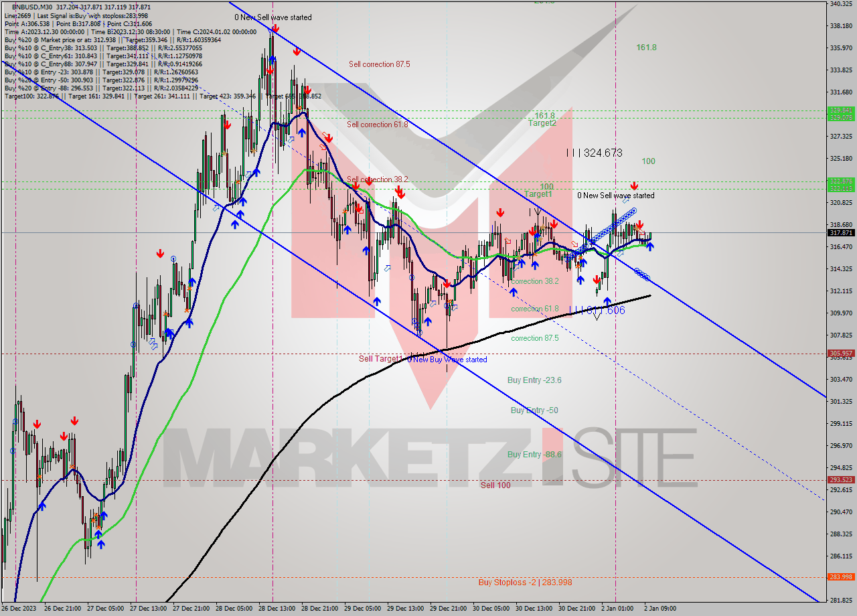Click the 'Buy Entry -88.6' label
This screenshot has height=616, width=857.
(x=534, y=455)
